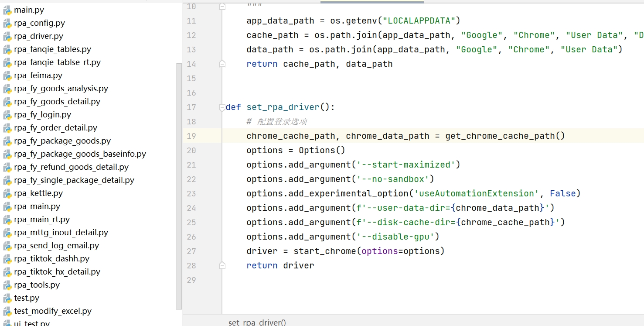Select rpa_fanqie_tables.py in file list

52,49
